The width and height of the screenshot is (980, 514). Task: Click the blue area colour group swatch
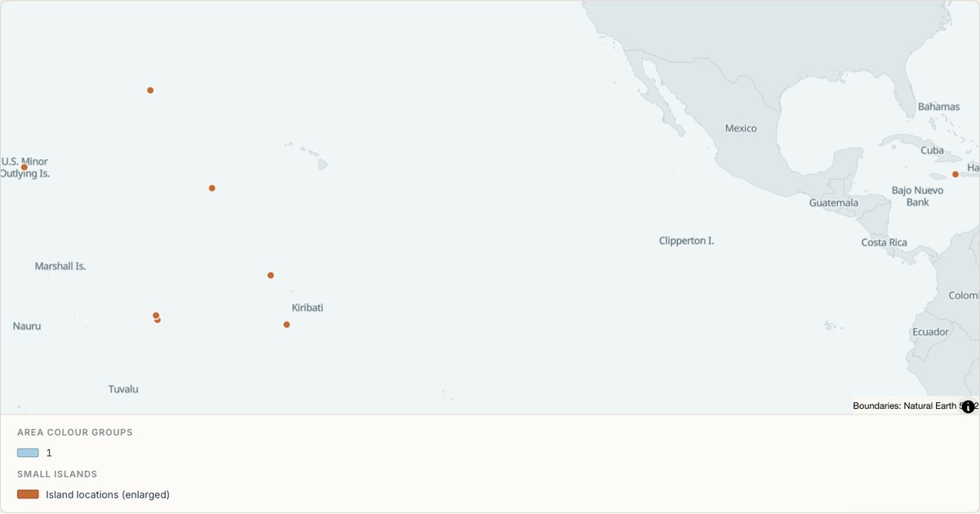point(28,453)
